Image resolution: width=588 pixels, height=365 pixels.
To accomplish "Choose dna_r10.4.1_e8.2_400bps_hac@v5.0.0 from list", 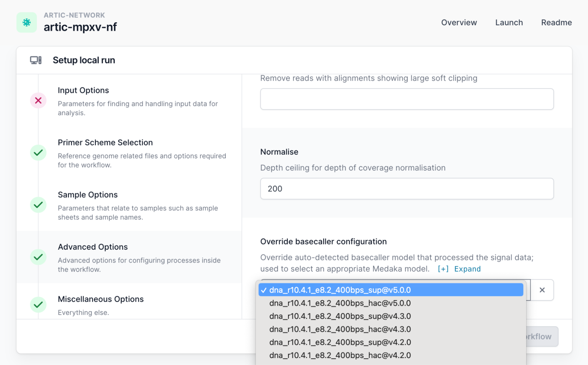I will click(x=340, y=303).
